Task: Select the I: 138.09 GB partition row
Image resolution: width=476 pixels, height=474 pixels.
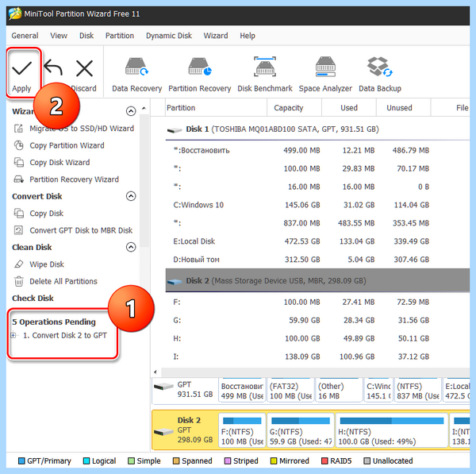Action: (317, 356)
